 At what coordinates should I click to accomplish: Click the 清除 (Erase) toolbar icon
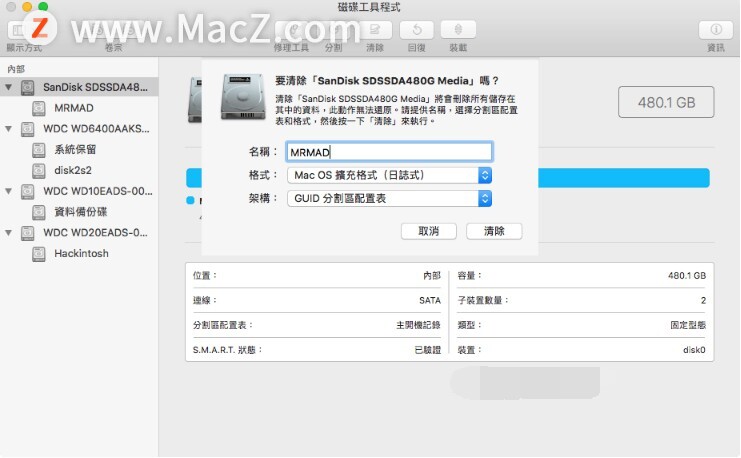pyautogui.click(x=375, y=30)
